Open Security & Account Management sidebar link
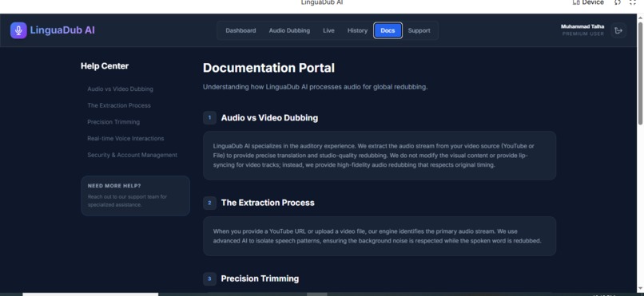The width and height of the screenshot is (644, 296). tap(133, 155)
